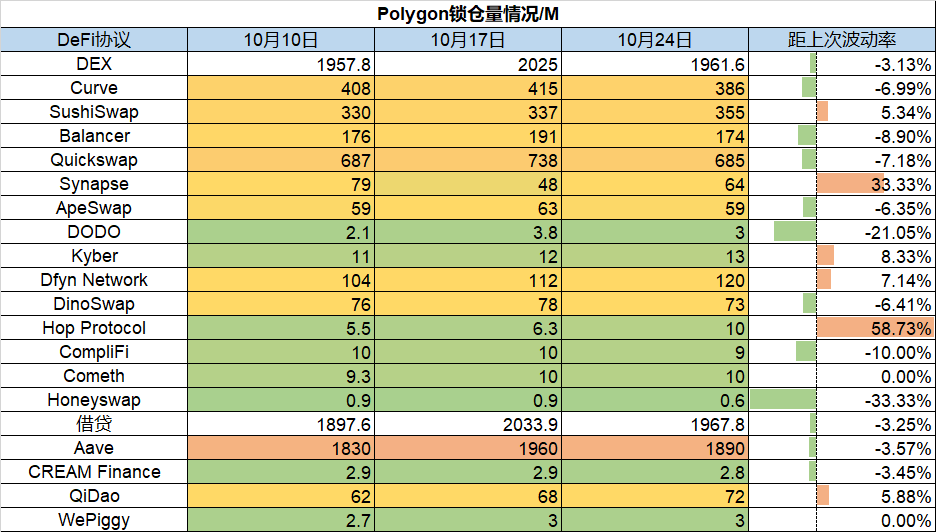Screen dimensions: 936x532
Task: Click DEX value 1957.8
Action: pyautogui.click(x=281, y=64)
